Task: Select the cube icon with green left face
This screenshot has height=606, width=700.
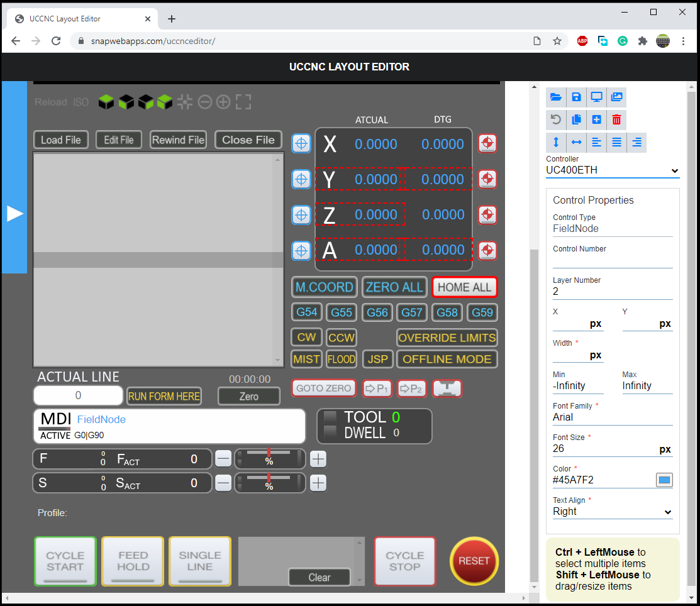Action: pyautogui.click(x=126, y=102)
